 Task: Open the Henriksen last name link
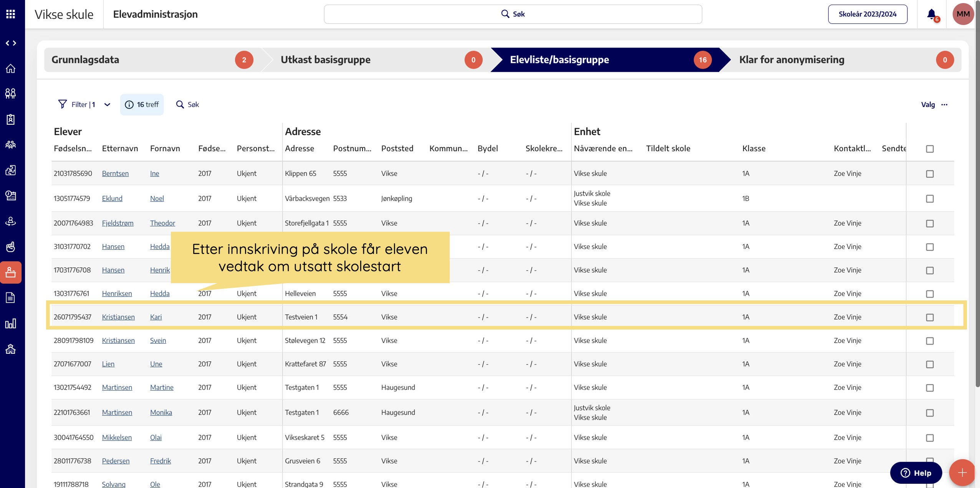pos(117,293)
